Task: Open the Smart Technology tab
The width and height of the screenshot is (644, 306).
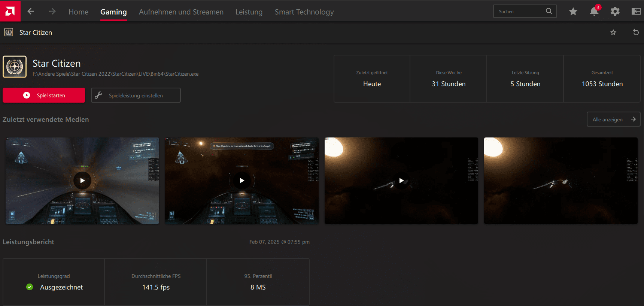Action: pyautogui.click(x=304, y=12)
